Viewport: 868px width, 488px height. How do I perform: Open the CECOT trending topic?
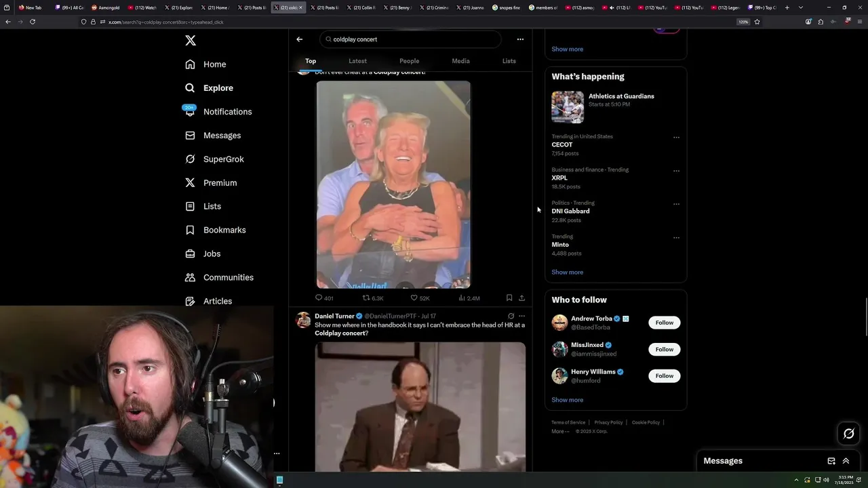coord(562,145)
